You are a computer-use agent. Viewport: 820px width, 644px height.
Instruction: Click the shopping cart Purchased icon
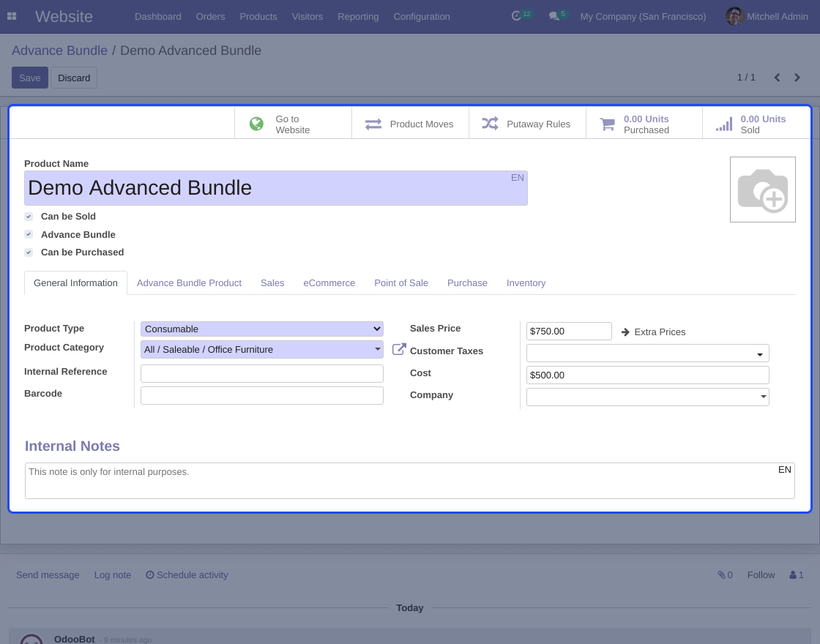[x=607, y=124]
